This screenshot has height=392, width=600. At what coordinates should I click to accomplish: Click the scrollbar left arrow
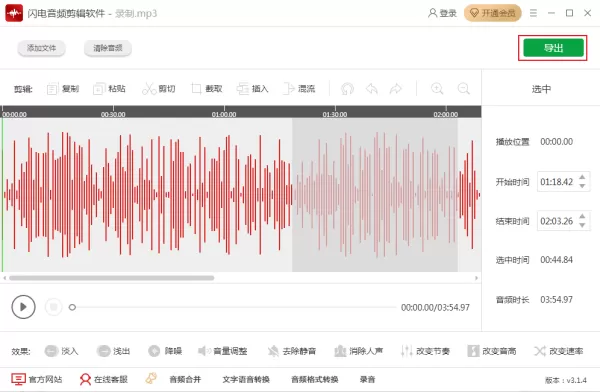(x=5, y=278)
